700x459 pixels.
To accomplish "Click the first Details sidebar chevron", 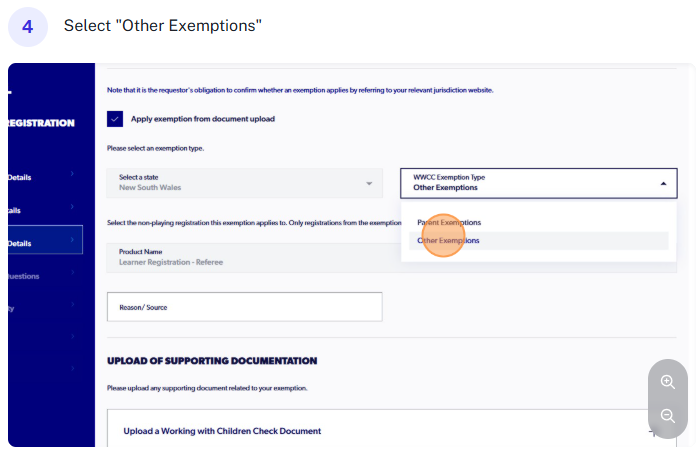I will point(72,177).
